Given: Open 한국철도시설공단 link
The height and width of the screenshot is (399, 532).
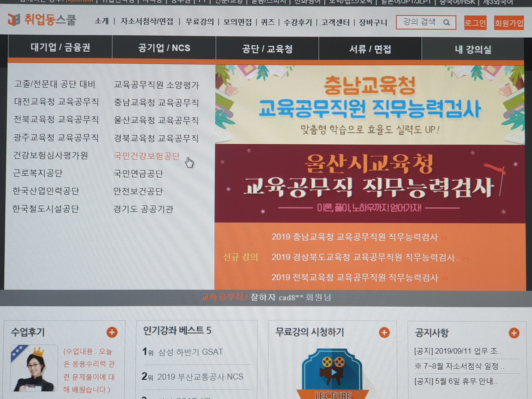Looking at the screenshot, I should pyautogui.click(x=46, y=209).
